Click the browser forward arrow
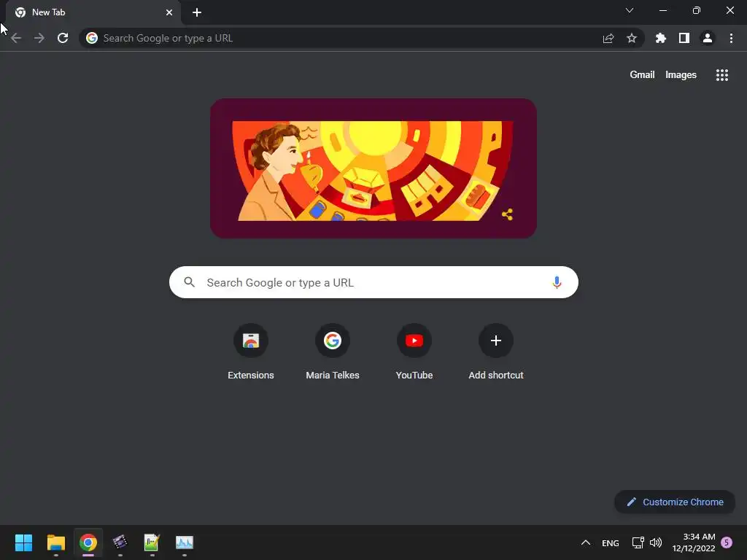This screenshot has height=560, width=747. (x=39, y=38)
